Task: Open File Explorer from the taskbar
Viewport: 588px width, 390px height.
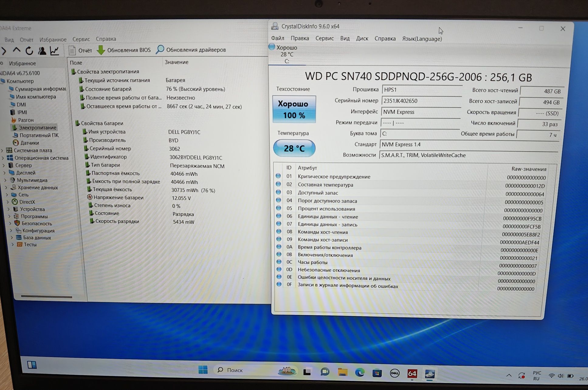Action: point(342,372)
